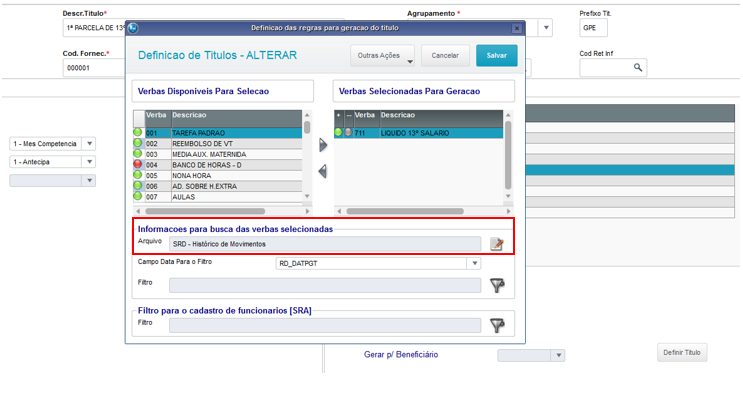
Task: Click the move-right arrow to add verba
Action: click(x=323, y=145)
